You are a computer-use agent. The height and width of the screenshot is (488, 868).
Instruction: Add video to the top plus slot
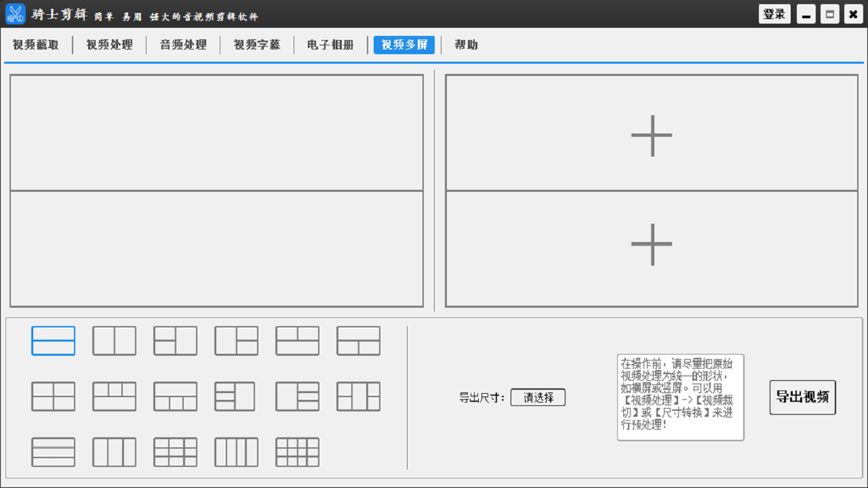point(652,136)
